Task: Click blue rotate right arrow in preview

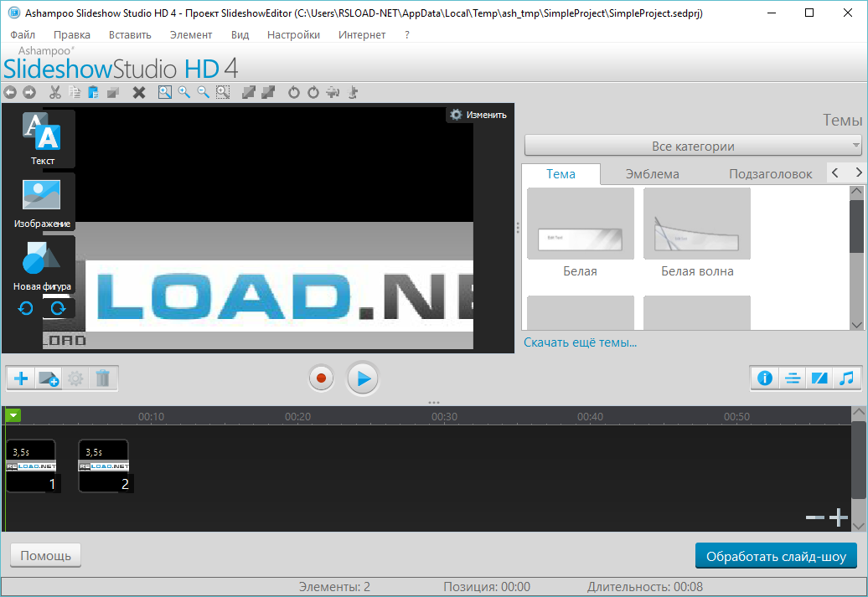Action: click(x=58, y=308)
